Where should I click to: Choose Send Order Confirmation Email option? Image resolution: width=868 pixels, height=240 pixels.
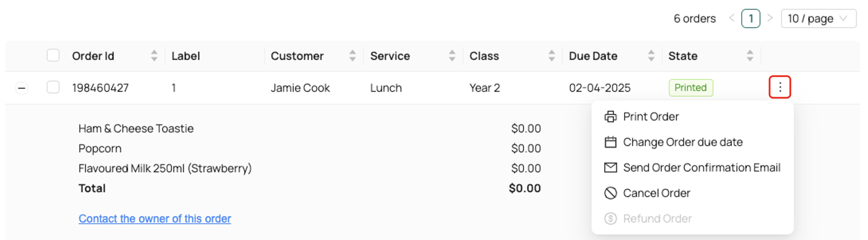click(701, 167)
